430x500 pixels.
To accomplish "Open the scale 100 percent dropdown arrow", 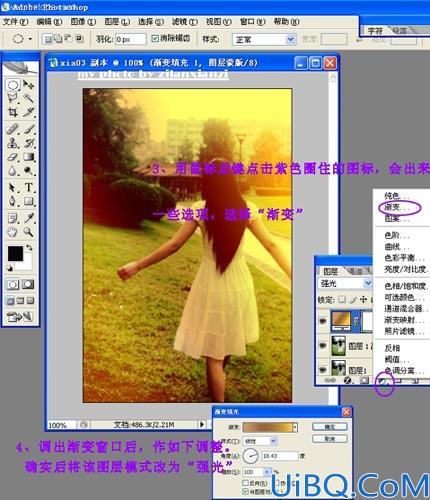I will (267, 472).
